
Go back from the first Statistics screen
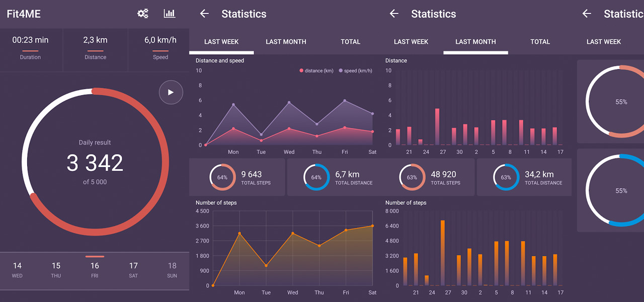(x=204, y=14)
